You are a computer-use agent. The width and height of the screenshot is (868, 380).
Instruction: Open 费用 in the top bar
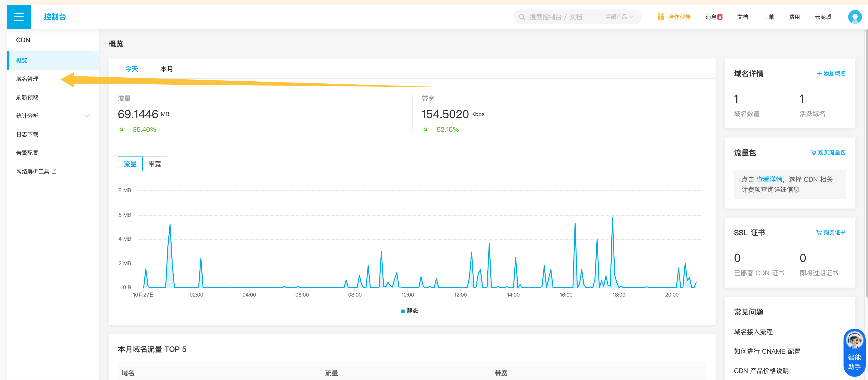794,17
